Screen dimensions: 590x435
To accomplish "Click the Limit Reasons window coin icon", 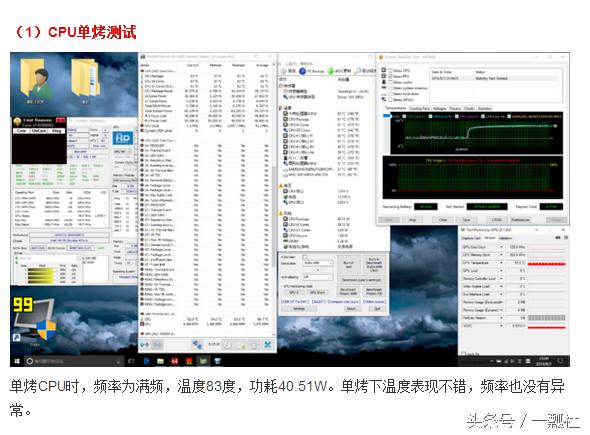I will (x=17, y=121).
